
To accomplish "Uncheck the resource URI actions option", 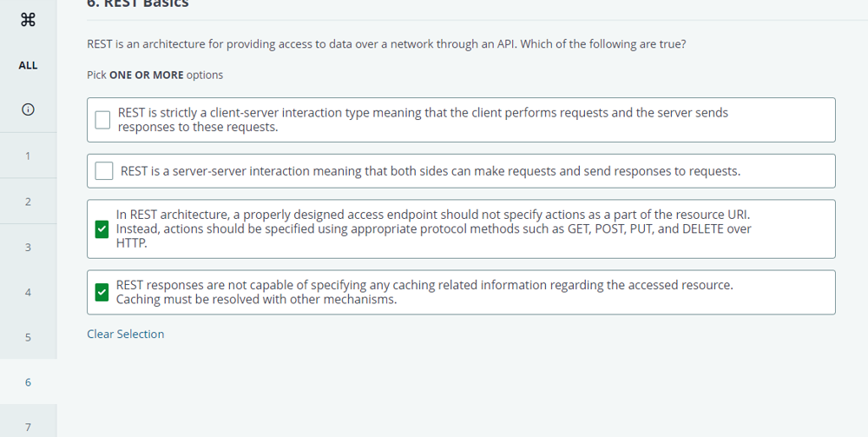I will [x=102, y=228].
